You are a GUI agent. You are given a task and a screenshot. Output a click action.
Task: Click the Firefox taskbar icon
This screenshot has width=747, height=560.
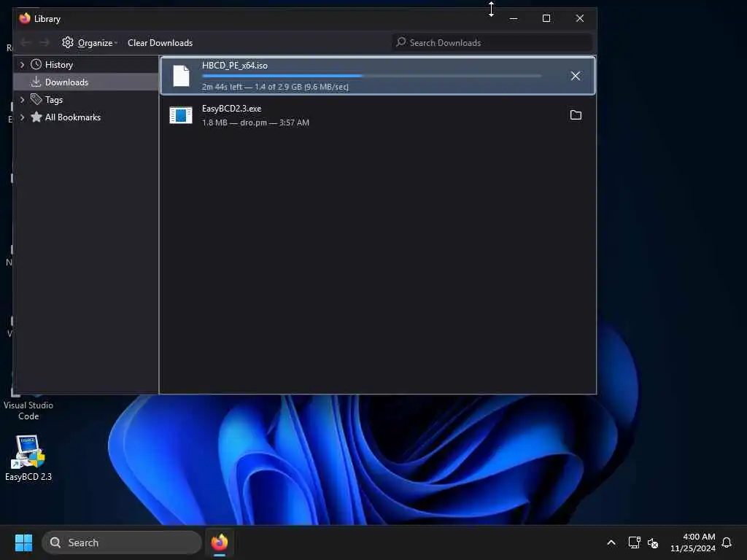click(220, 542)
